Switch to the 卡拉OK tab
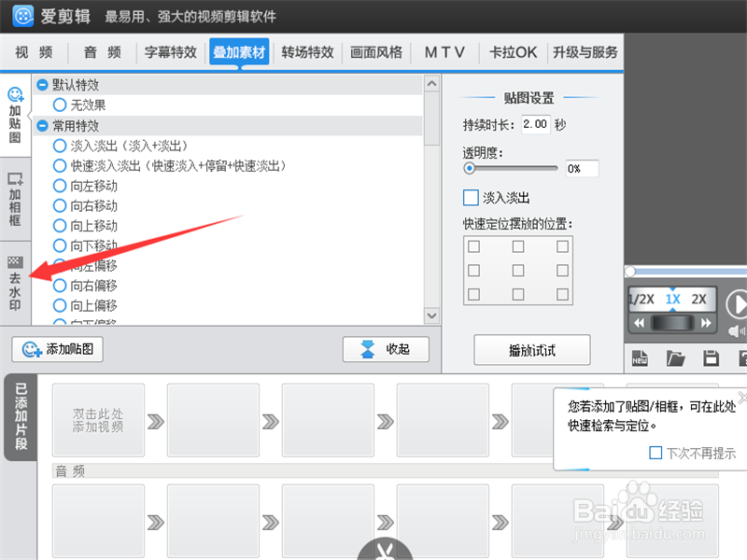This screenshot has height=560, width=747. tap(514, 52)
